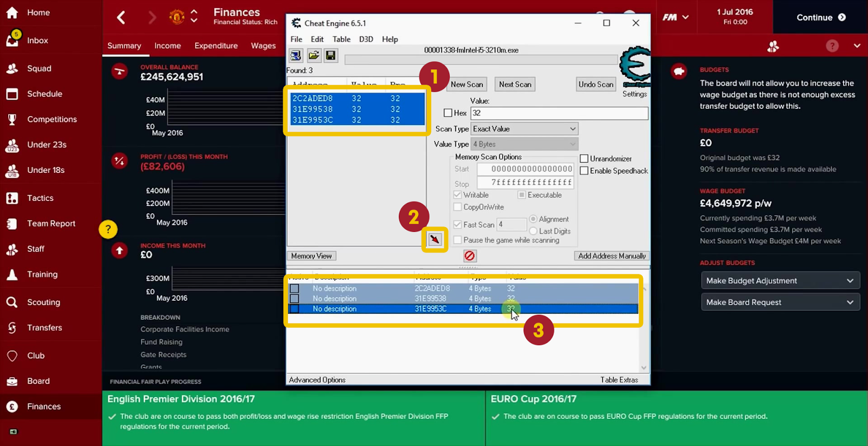Open the Edit menu in Cheat Engine
The width and height of the screenshot is (868, 446).
click(x=317, y=39)
